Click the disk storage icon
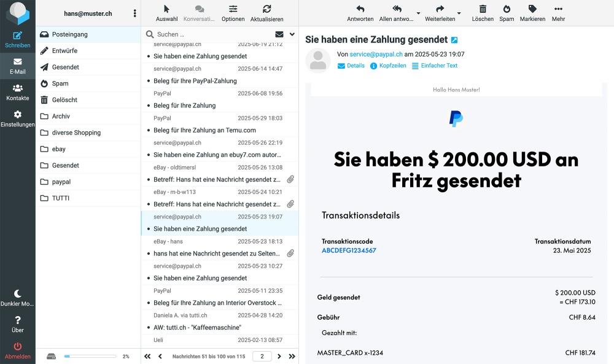 pos(52,357)
